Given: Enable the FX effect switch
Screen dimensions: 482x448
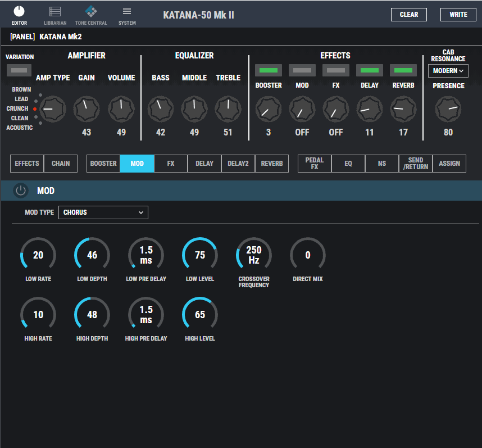Looking at the screenshot, I should 336,70.
